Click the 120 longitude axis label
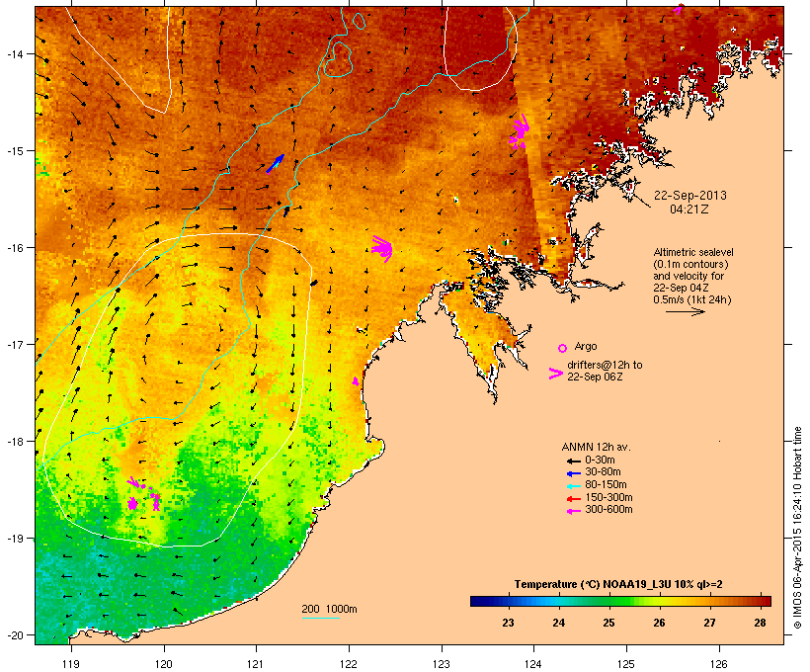Image resolution: width=810 pixels, height=672 pixels. point(164,664)
